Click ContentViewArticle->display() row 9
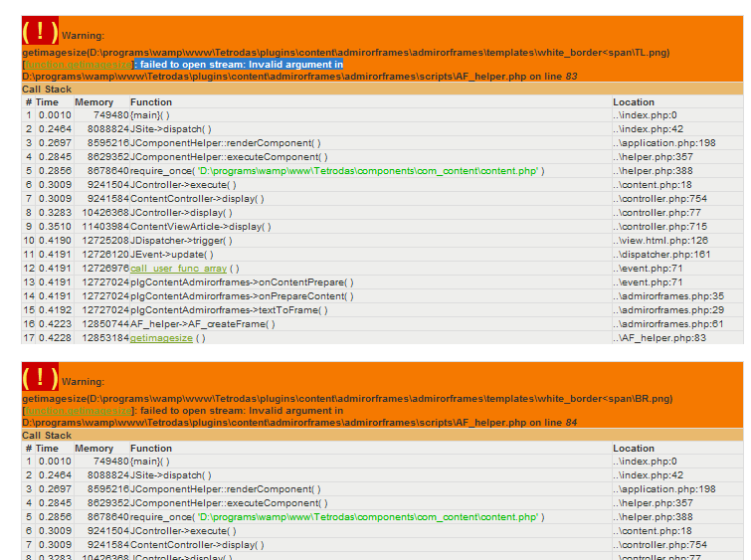This screenshot has height=560, width=751. coord(201,227)
